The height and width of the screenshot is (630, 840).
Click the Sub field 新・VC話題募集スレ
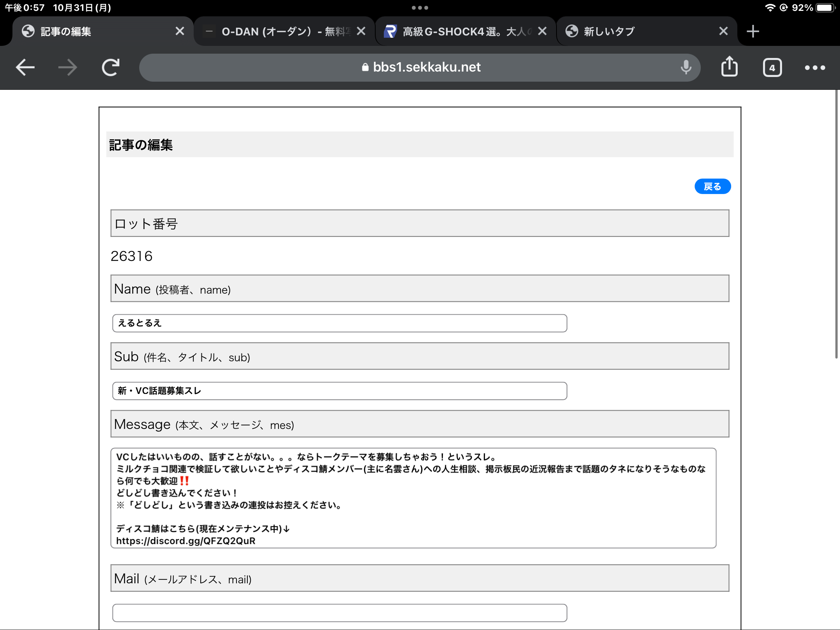[339, 391]
